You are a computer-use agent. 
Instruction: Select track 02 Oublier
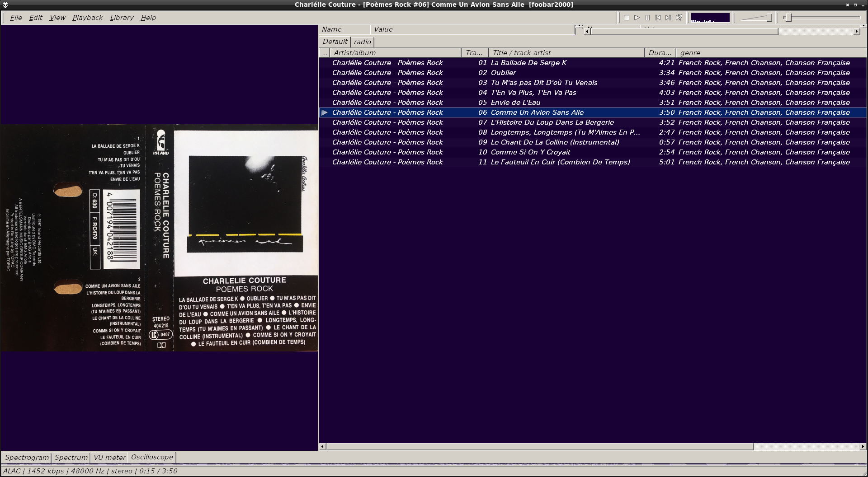(x=593, y=73)
